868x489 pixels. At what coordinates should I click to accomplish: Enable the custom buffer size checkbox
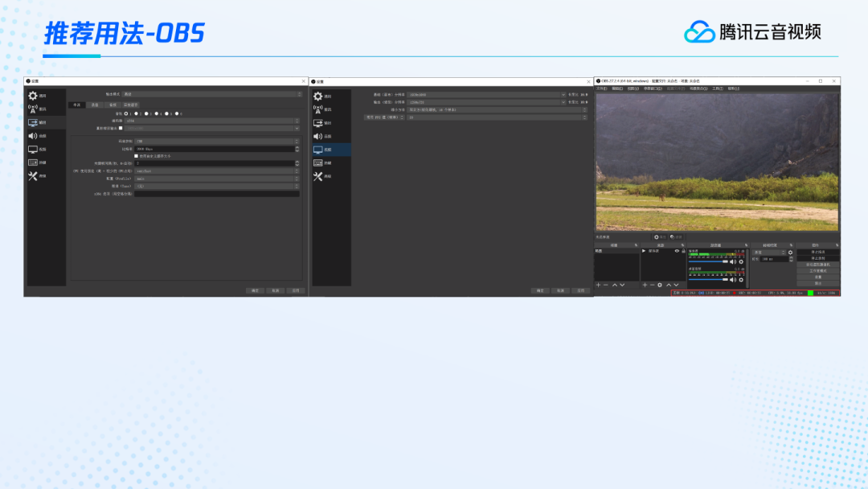136,156
